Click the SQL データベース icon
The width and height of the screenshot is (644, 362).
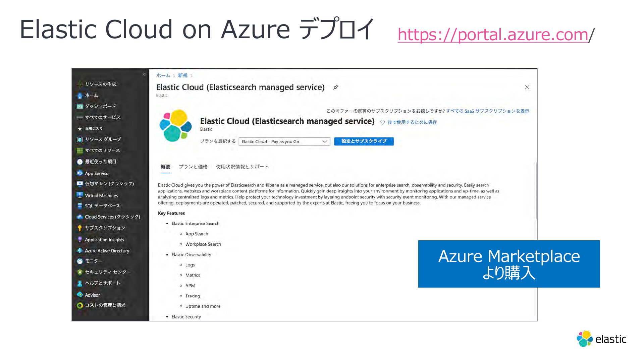(x=79, y=205)
